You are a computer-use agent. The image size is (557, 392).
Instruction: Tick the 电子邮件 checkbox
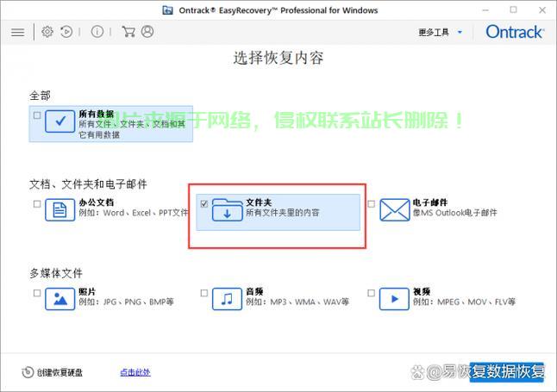click(372, 204)
